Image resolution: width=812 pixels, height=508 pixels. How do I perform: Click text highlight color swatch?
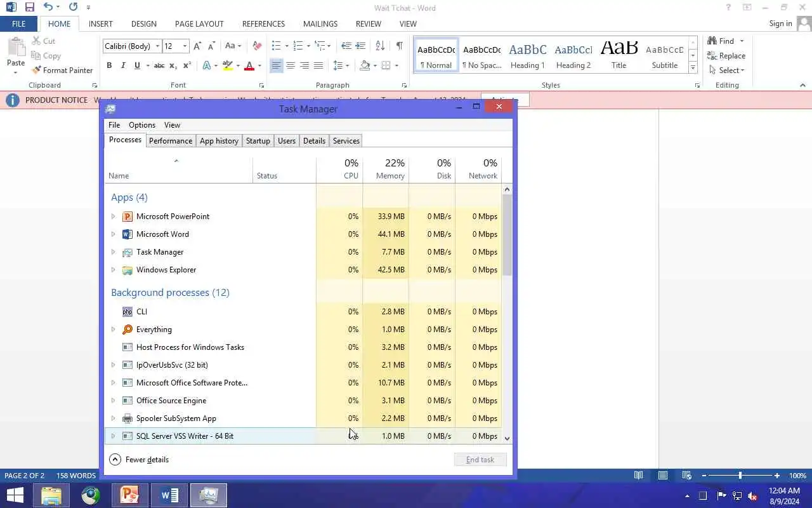228,65
